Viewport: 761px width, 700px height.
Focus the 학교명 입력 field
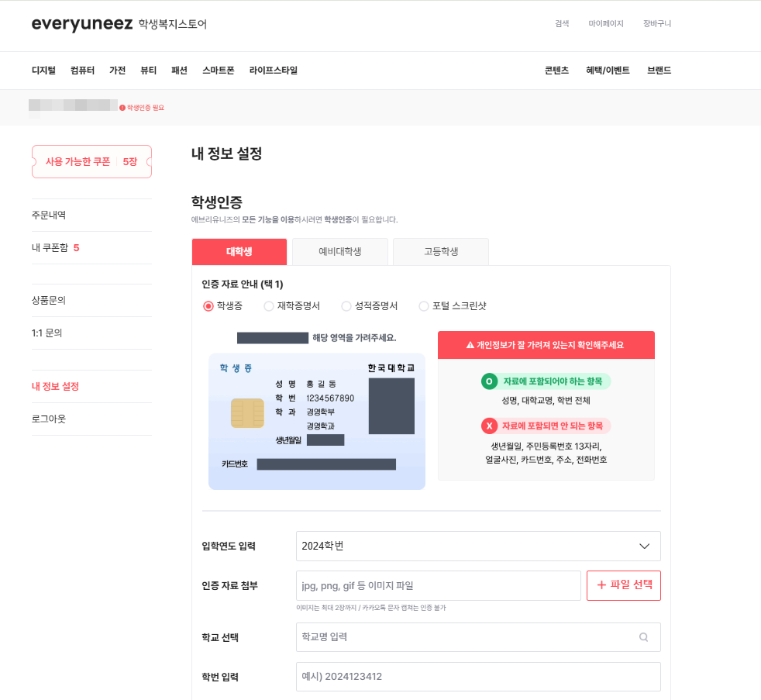click(x=478, y=637)
